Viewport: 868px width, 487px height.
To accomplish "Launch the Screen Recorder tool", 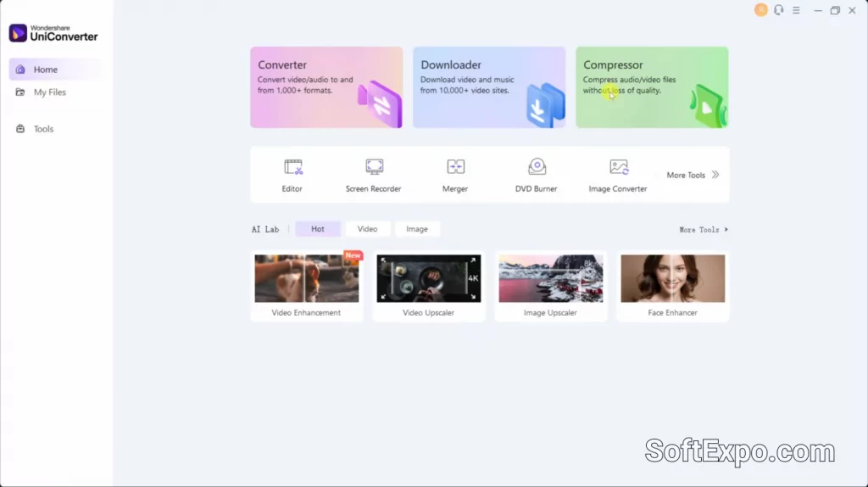I will (374, 175).
